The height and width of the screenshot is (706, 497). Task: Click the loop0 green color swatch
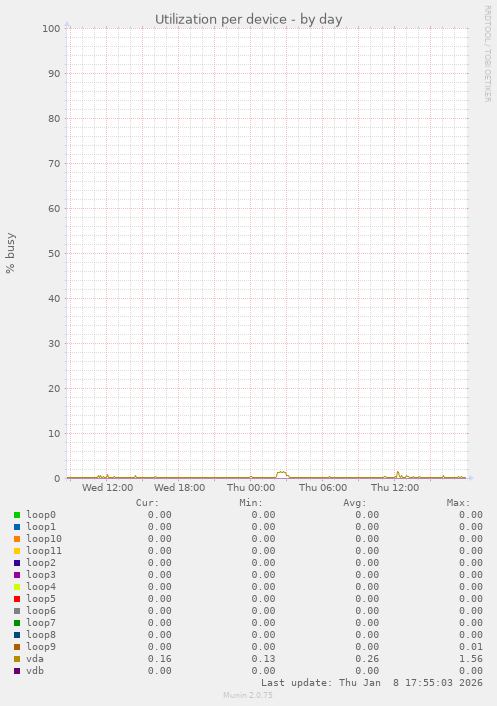(x=17, y=515)
